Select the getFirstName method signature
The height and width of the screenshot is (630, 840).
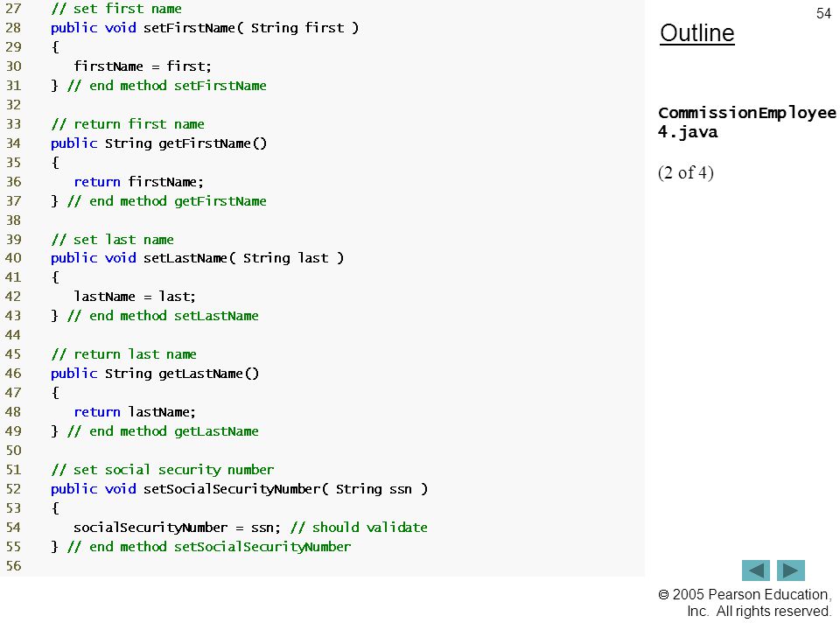[x=158, y=143]
